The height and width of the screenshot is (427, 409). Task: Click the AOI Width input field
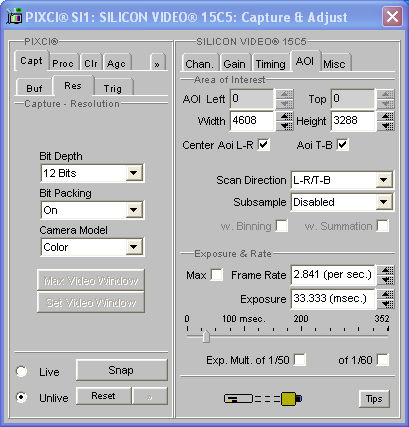pyautogui.click(x=252, y=121)
